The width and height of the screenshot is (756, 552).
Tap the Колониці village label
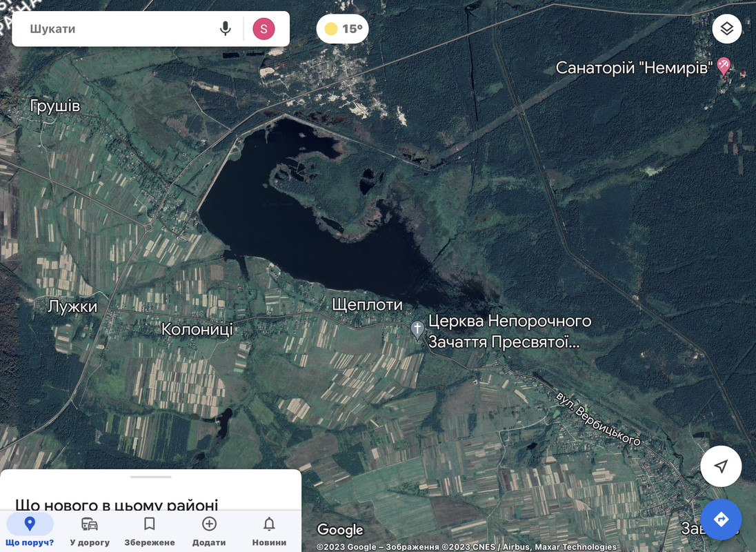[197, 329]
